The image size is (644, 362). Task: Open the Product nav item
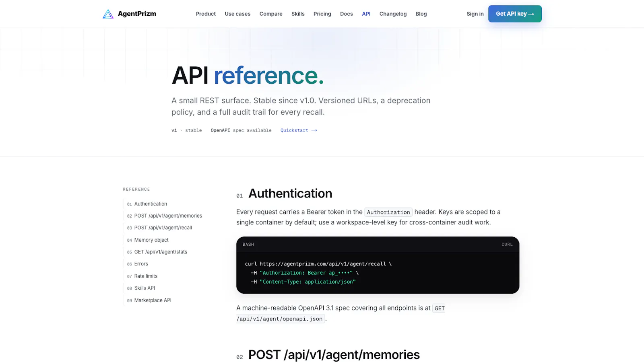pyautogui.click(x=206, y=14)
